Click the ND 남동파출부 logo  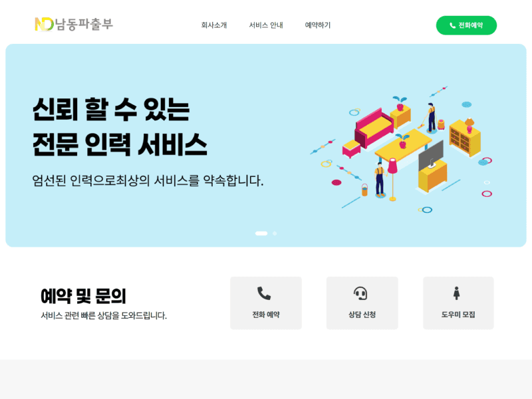[74, 25]
